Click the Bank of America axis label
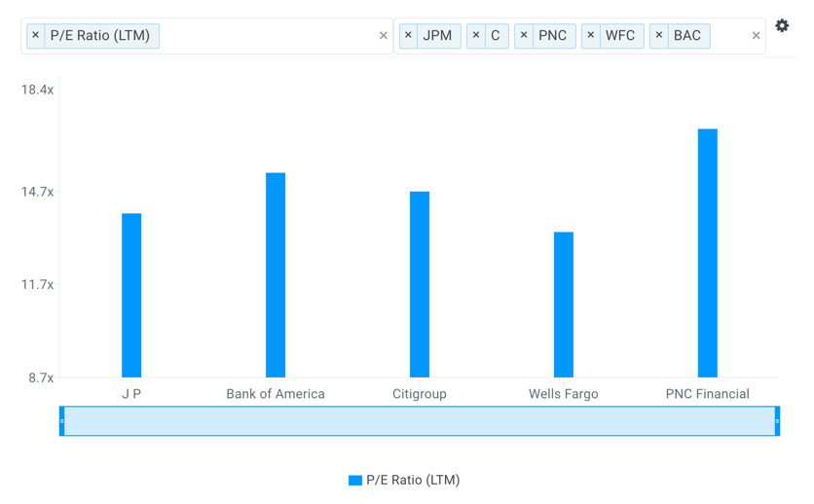Screen dimensions: 814x504 pos(276,393)
